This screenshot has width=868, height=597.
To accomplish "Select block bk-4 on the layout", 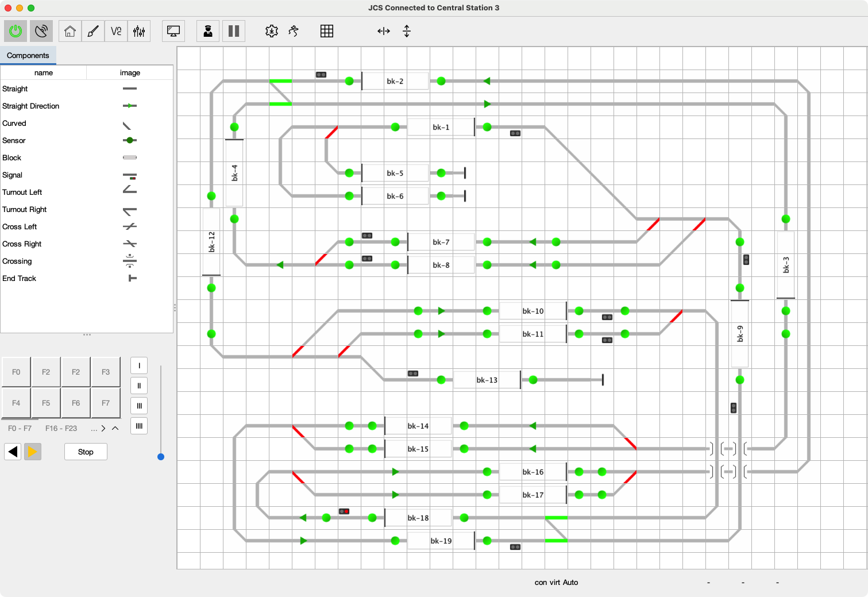I will coord(234,173).
